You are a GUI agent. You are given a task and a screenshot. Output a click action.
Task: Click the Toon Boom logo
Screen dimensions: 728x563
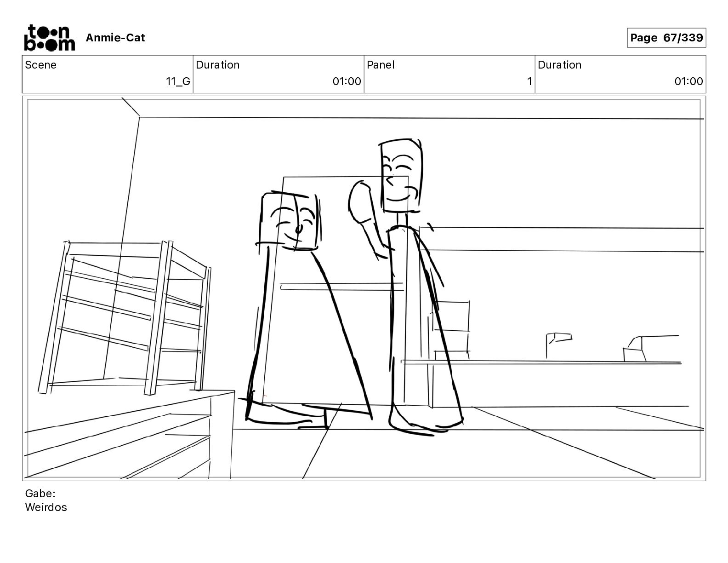49,37
